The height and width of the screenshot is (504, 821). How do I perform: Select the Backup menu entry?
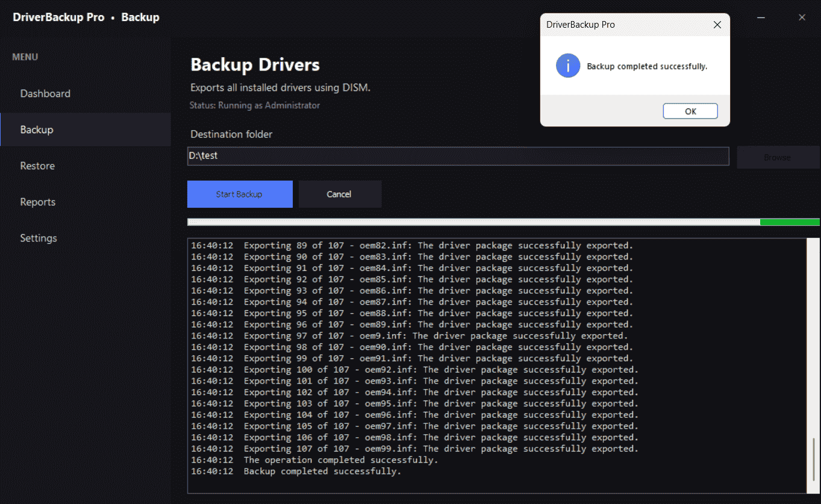(36, 129)
